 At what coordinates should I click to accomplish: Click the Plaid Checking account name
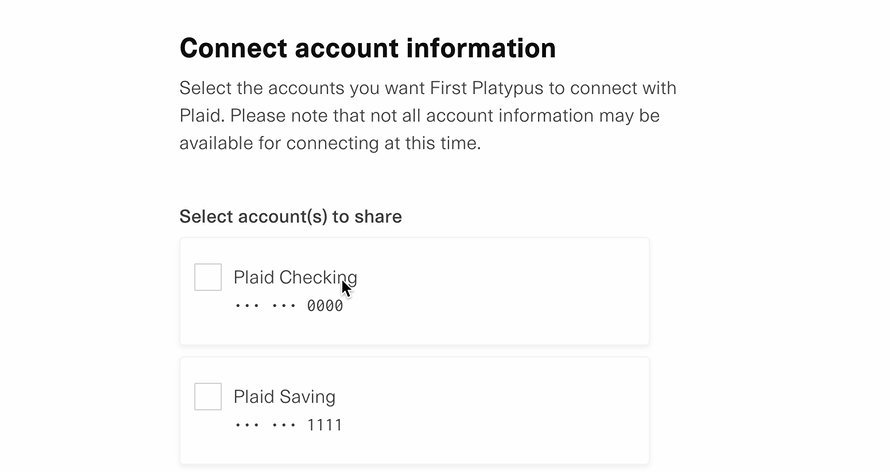(295, 277)
